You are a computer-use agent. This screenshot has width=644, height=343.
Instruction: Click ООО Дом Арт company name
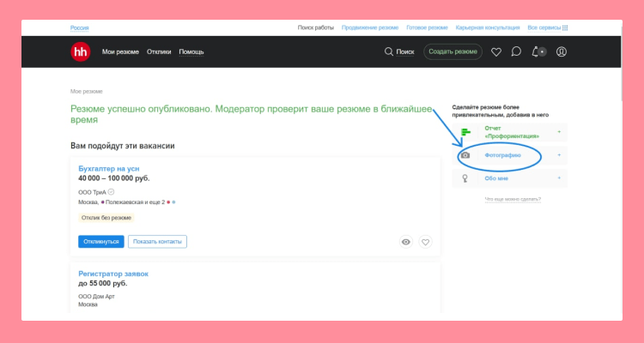[96, 296]
